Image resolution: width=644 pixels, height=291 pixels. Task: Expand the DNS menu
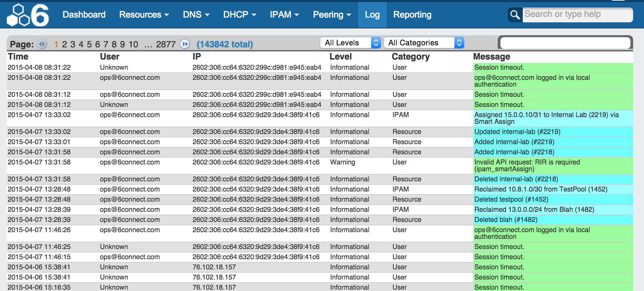[196, 15]
